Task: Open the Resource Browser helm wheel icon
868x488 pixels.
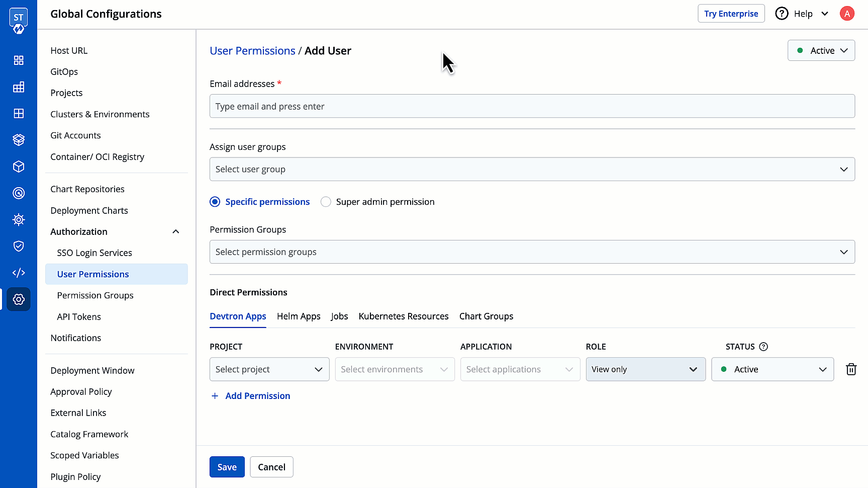Action: (x=19, y=219)
